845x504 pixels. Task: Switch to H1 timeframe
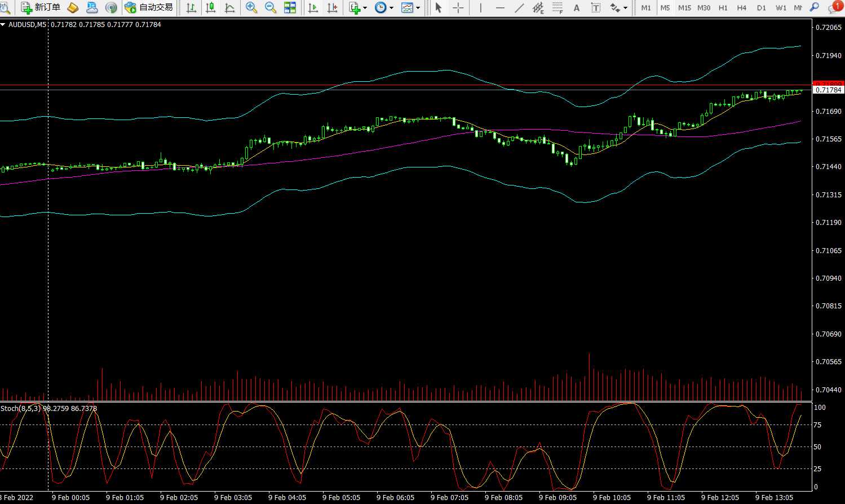pyautogui.click(x=723, y=8)
